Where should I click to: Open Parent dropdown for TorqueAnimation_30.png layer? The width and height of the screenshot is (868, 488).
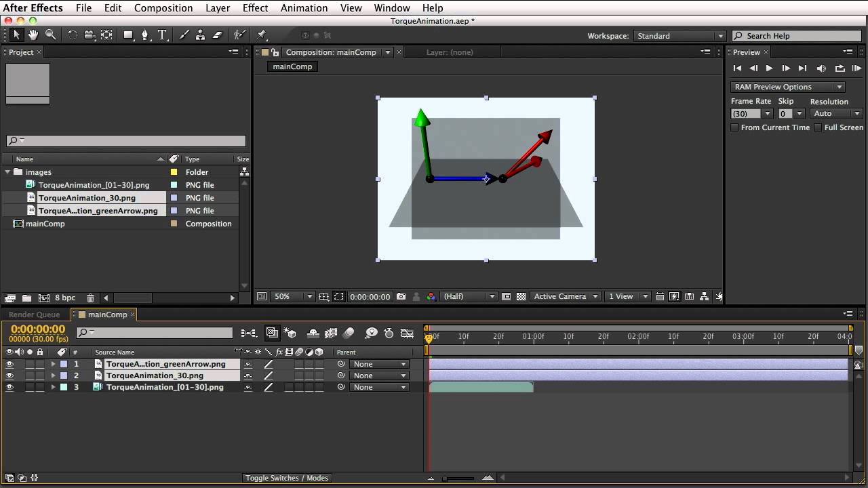[x=379, y=375]
